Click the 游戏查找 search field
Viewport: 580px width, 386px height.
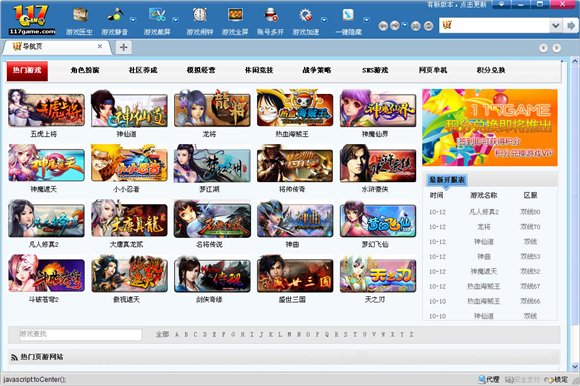(x=80, y=335)
